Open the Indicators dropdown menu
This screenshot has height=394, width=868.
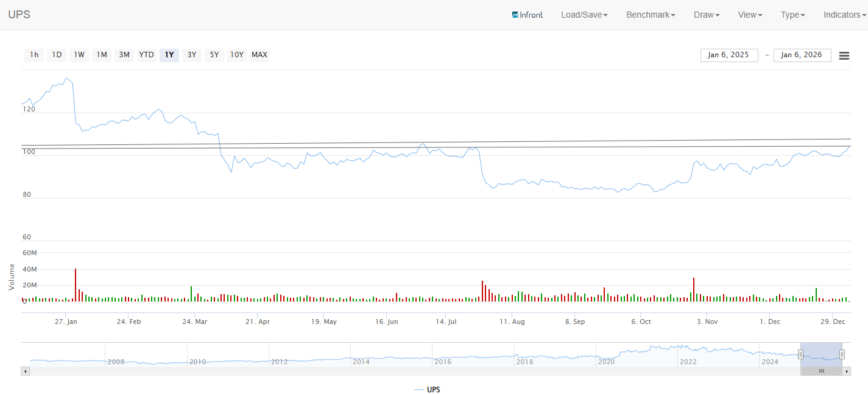pos(844,15)
